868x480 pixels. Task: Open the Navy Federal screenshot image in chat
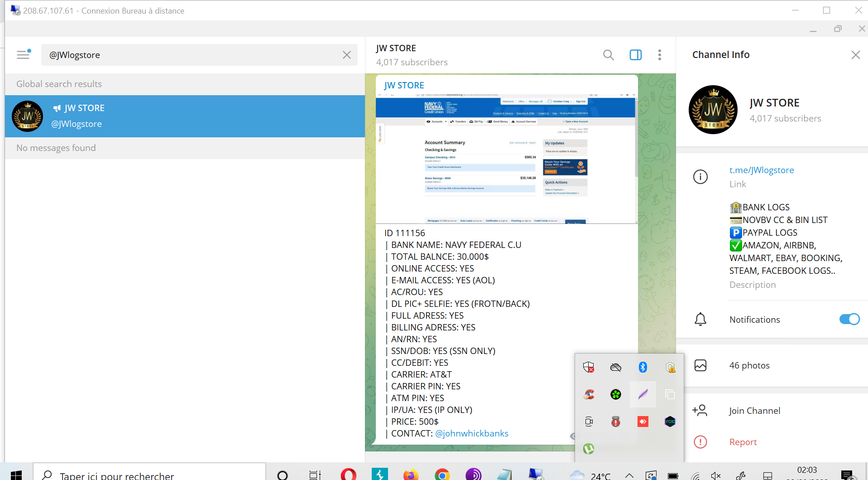pyautogui.click(x=507, y=159)
